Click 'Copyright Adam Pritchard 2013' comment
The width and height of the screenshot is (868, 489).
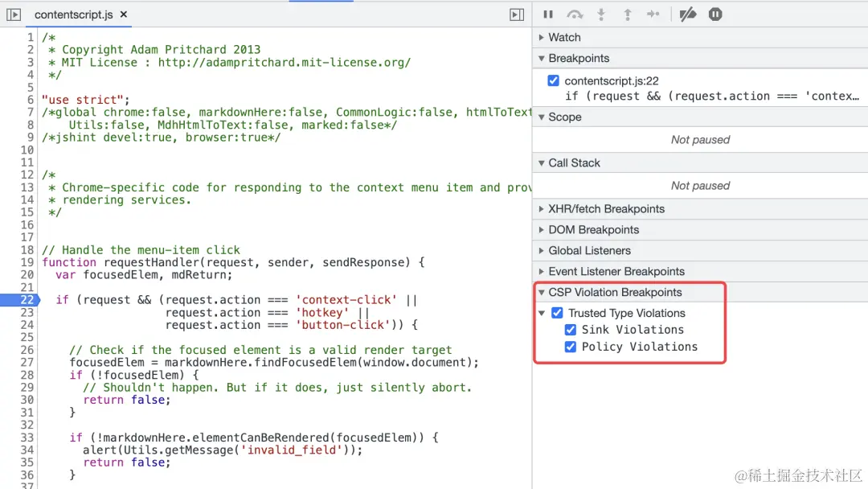click(161, 50)
